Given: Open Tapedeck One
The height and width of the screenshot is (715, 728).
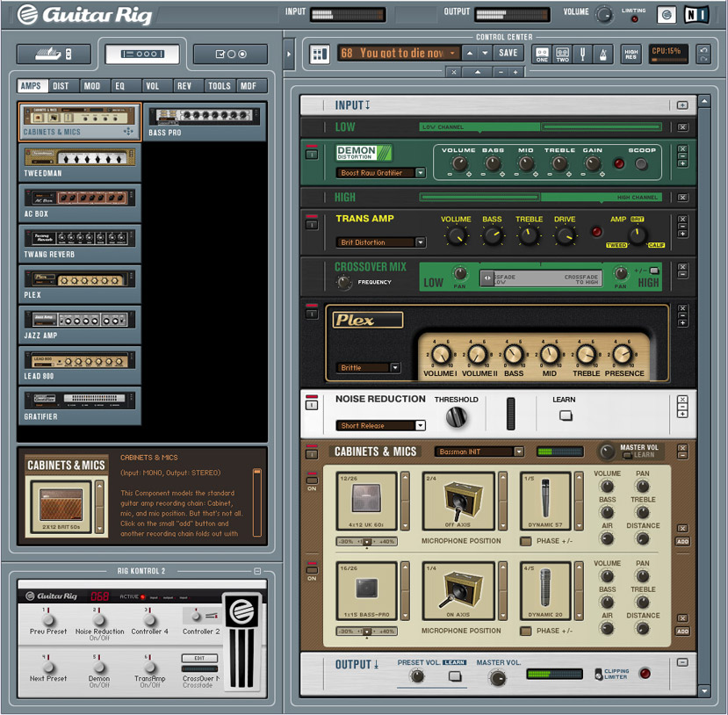Looking at the screenshot, I should coord(542,54).
